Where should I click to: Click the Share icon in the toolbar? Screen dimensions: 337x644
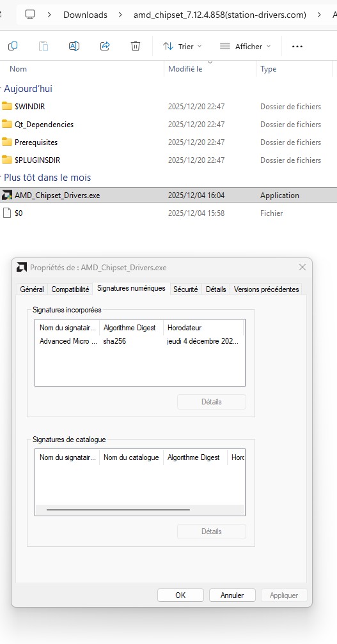[105, 46]
